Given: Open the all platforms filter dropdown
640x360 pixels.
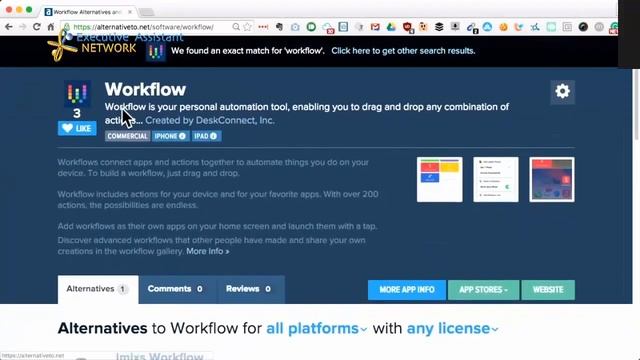Looking at the screenshot, I should [x=317, y=328].
